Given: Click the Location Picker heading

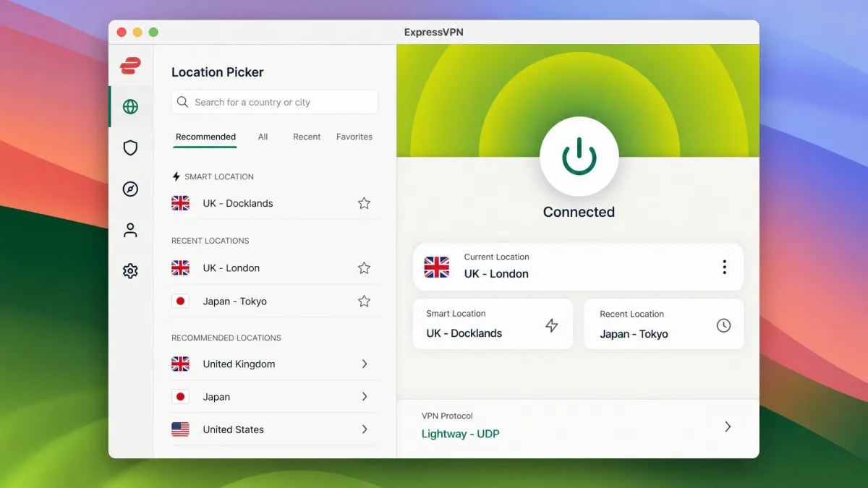Looking at the screenshot, I should (218, 72).
